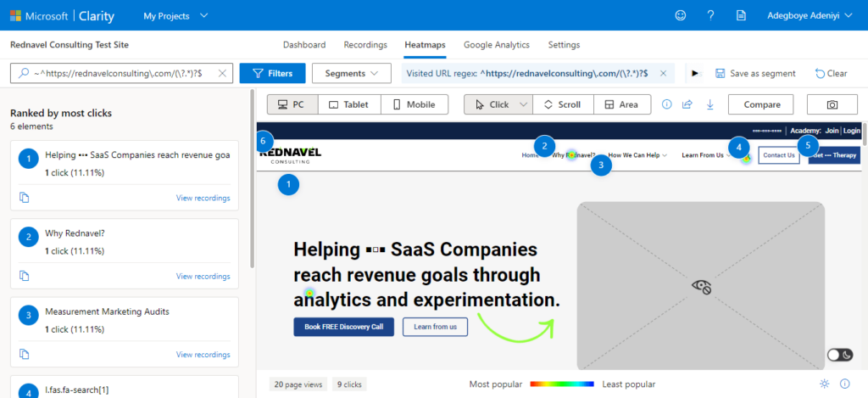Click heatmap marker number 4

[739, 148]
